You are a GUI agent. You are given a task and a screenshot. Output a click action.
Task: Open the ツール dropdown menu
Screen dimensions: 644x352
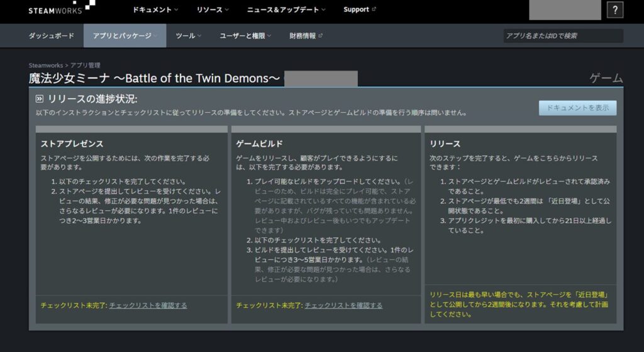point(189,36)
